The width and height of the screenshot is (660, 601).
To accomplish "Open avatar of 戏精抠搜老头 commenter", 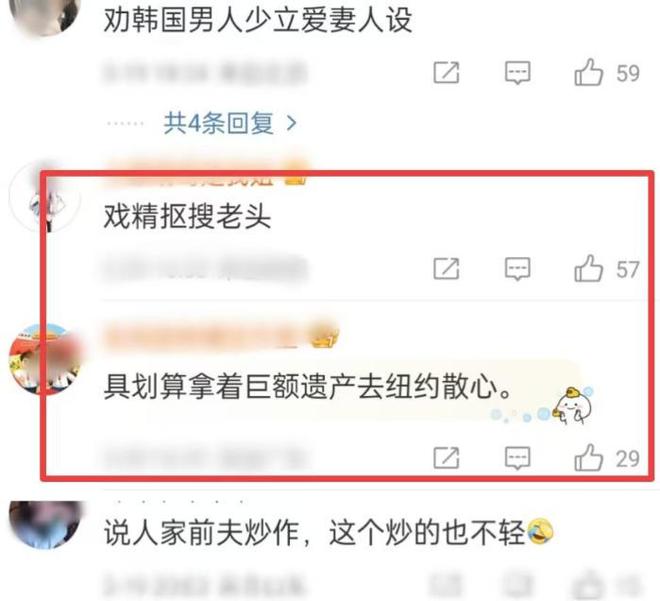I will tap(45, 197).
